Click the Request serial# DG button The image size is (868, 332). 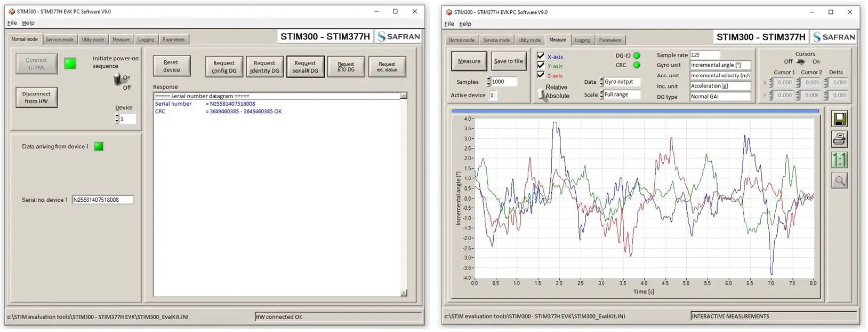(x=306, y=67)
